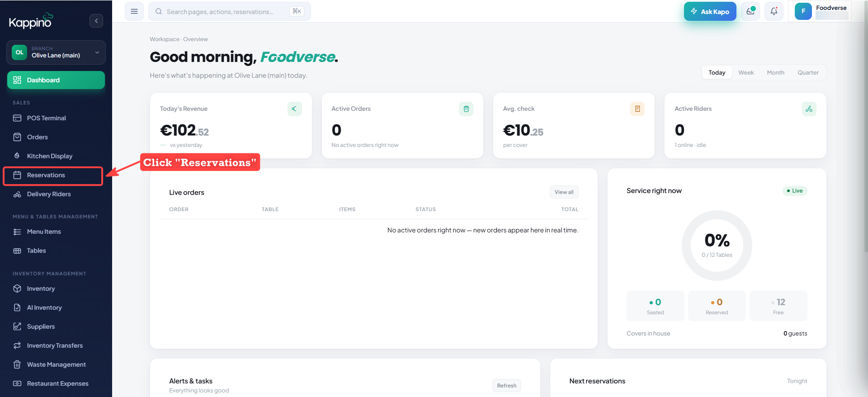The height and width of the screenshot is (397, 868).
Task: Open Inventory Transfers
Action: 56,345
